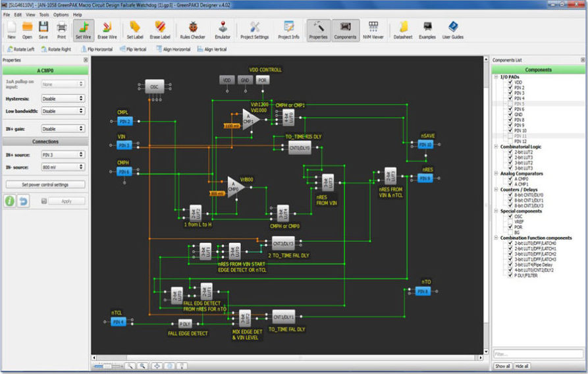
Task: Click the Set Label icon
Action: 135,28
